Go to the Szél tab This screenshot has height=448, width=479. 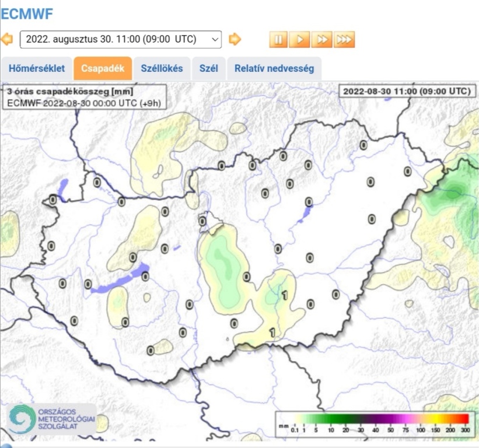tap(208, 68)
